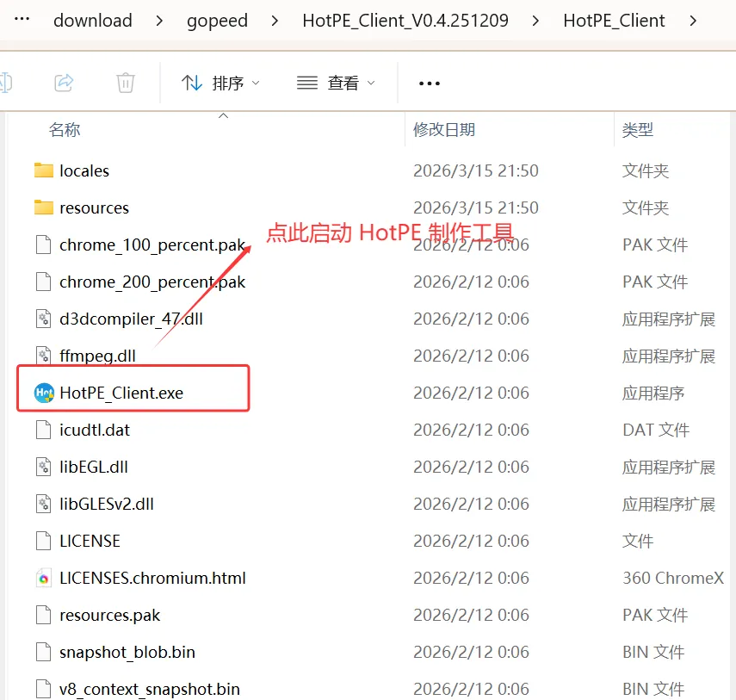Select the libGLESv2.dll file icon
Image resolution: width=736 pixels, height=700 pixels.
(44, 504)
